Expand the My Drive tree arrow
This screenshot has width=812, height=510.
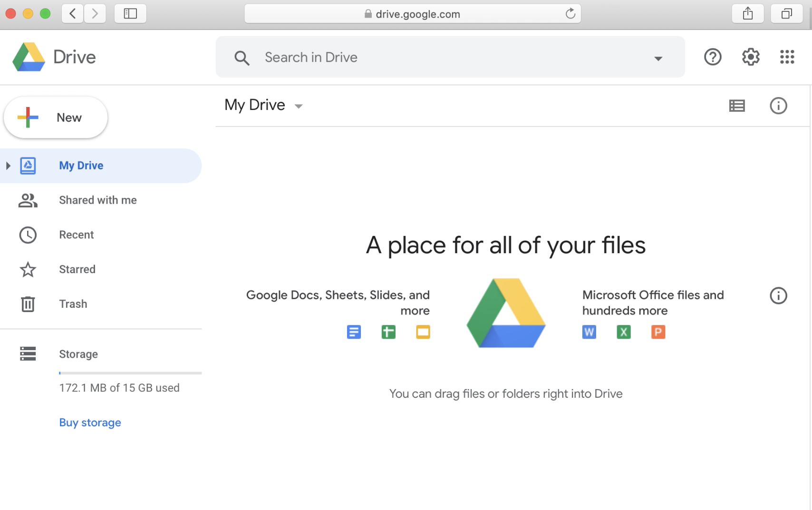click(8, 166)
